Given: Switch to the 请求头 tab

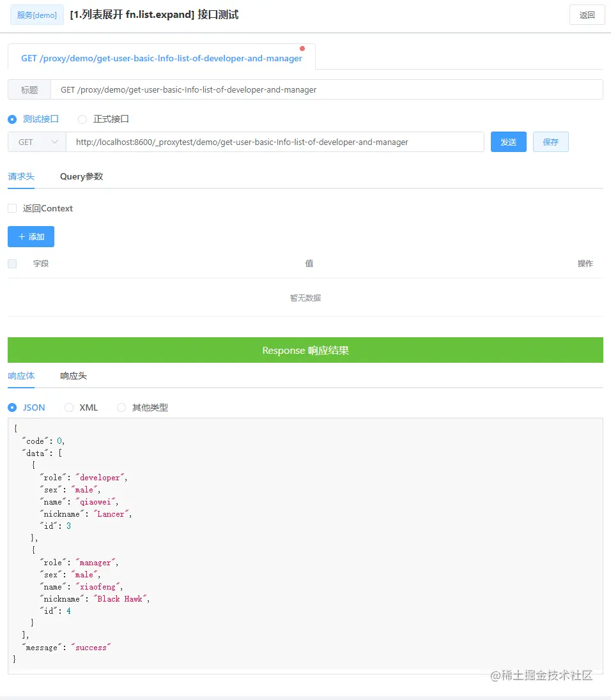Looking at the screenshot, I should (21, 176).
